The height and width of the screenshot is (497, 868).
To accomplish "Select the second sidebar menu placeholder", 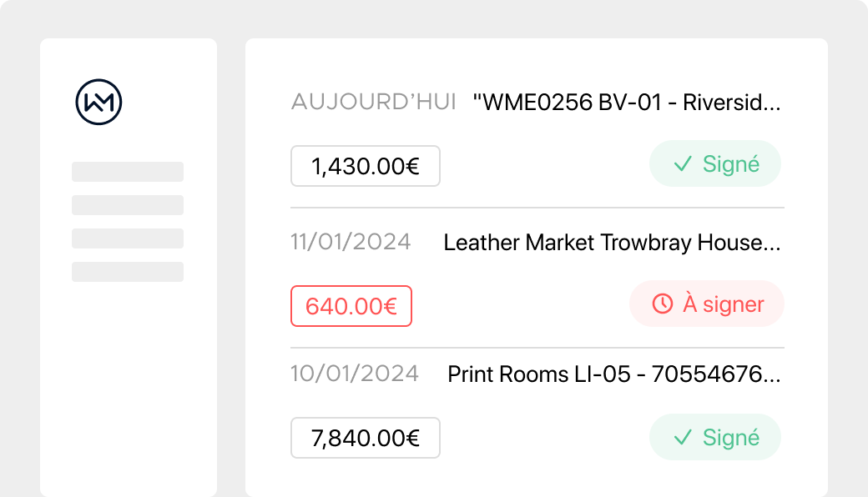I will point(128,205).
